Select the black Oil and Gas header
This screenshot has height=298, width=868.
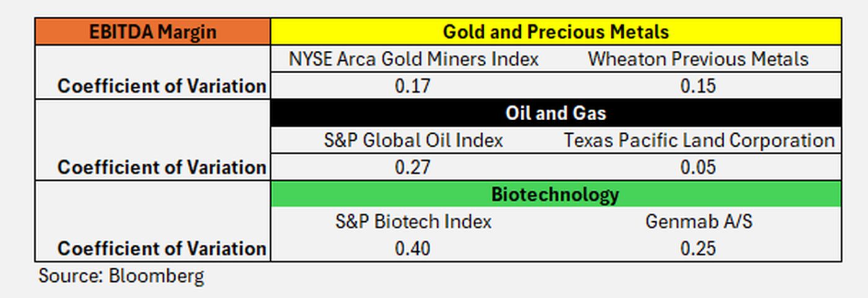pyautogui.click(x=556, y=113)
